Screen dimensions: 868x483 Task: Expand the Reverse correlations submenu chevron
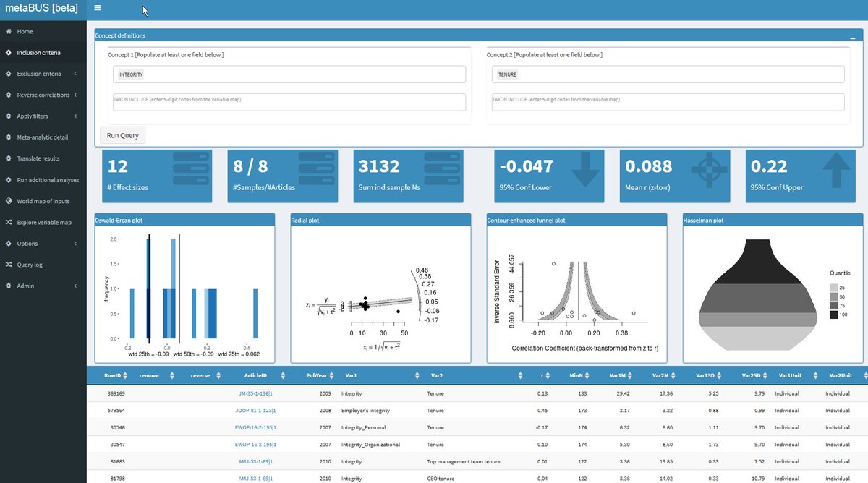pyautogui.click(x=75, y=95)
